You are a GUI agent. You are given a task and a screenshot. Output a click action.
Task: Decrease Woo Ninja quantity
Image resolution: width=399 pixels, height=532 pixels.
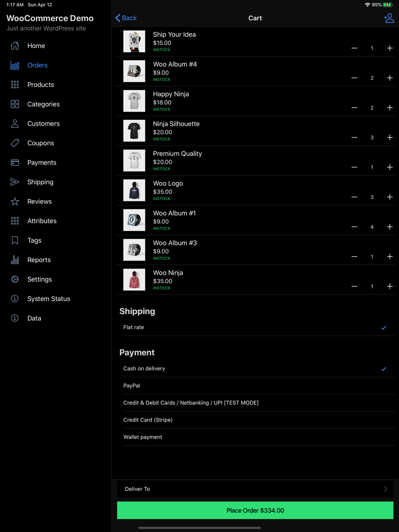[x=354, y=286]
